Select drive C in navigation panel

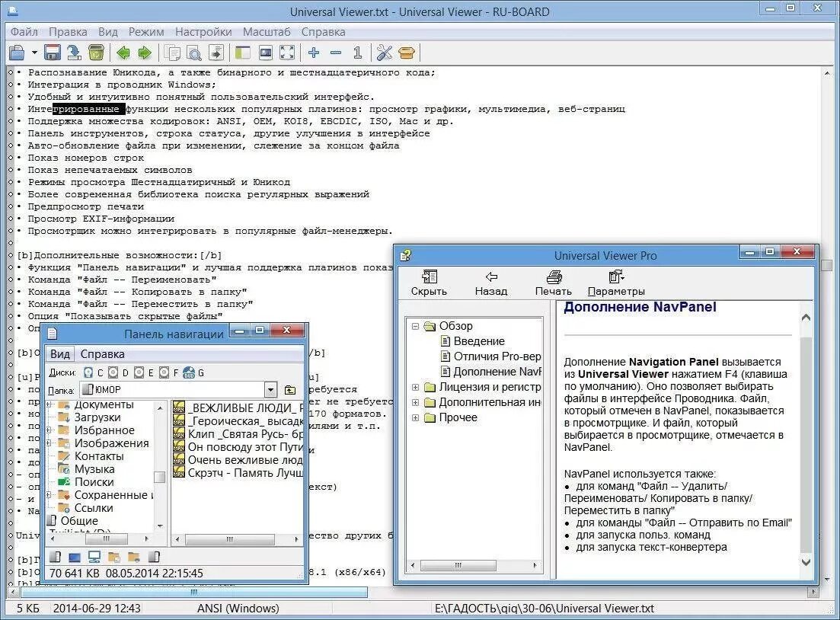click(x=93, y=372)
